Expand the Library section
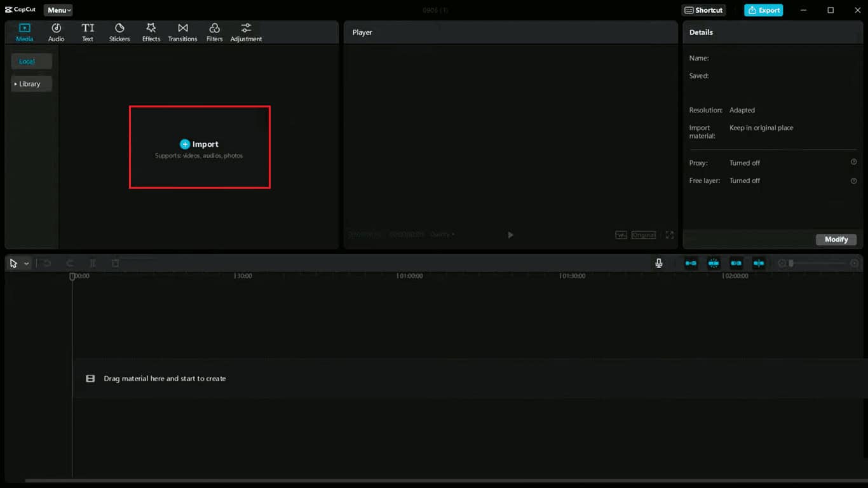The width and height of the screenshot is (868, 488). (x=31, y=83)
